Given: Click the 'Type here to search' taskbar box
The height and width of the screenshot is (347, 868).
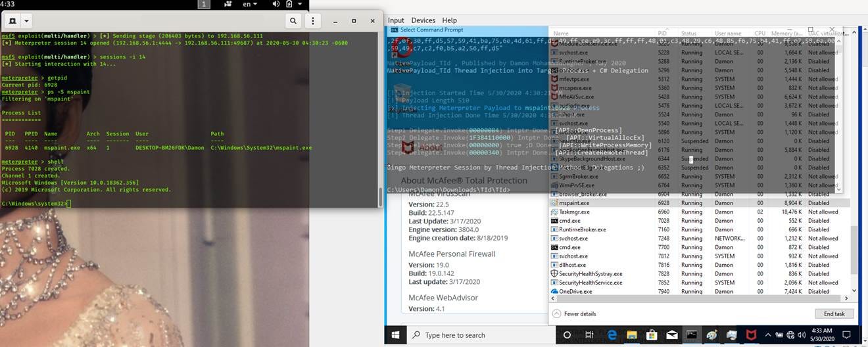Looking at the screenshot, I should pyautogui.click(x=481, y=335).
